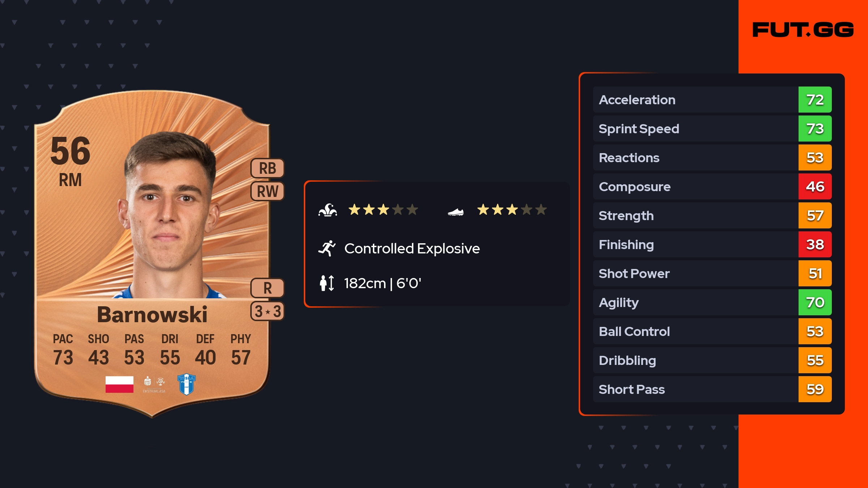The image size is (868, 488).
Task: Click the red Finishing 38 value
Action: 815,245
